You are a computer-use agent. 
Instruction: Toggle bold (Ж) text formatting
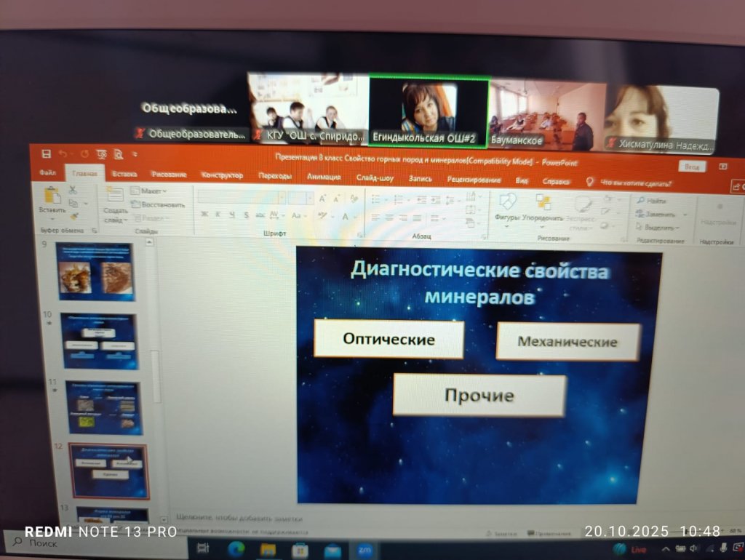coord(204,215)
